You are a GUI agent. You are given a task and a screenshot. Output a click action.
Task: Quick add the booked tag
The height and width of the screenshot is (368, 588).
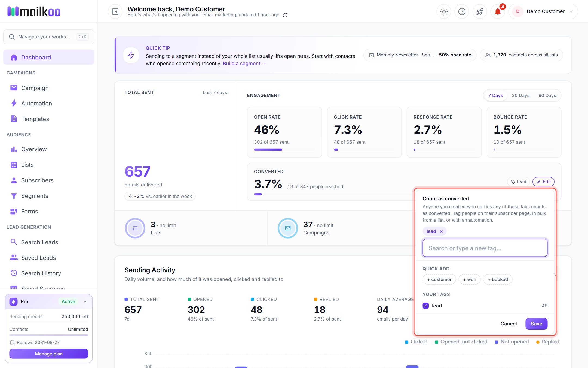pyautogui.click(x=498, y=279)
